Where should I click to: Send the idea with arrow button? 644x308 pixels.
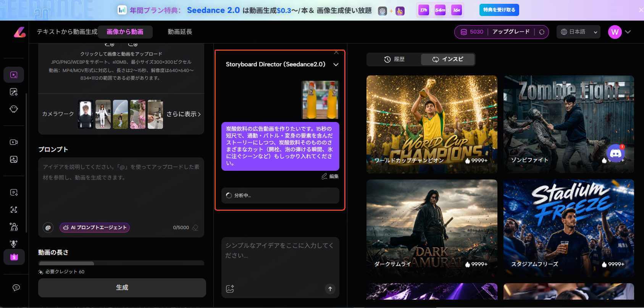pos(330,289)
